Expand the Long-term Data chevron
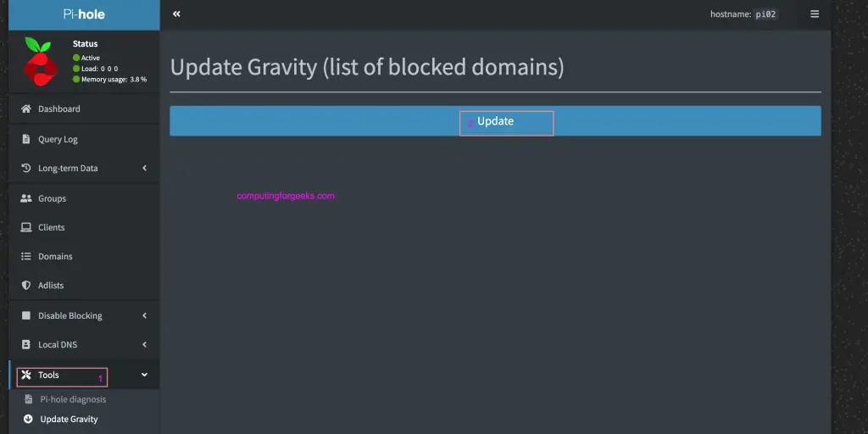This screenshot has height=434, width=868. (144, 168)
